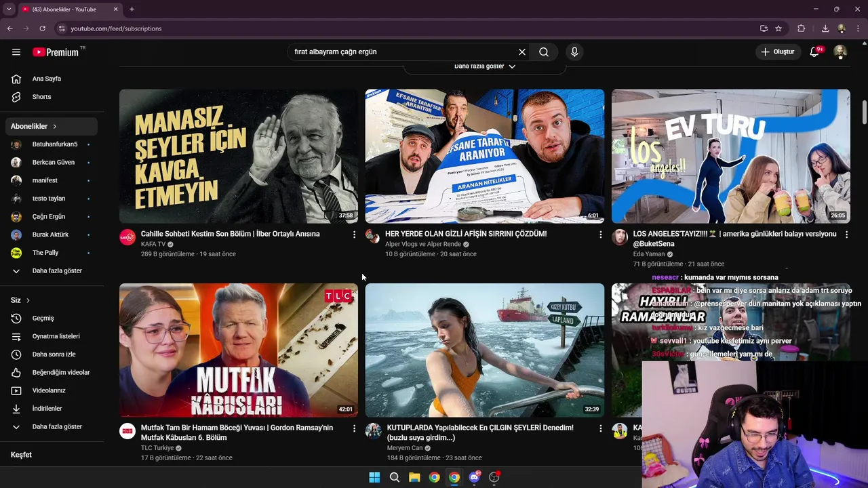Screen dimensions: 868x488
Task: Open more options for Los Angeles video
Action: coord(846,235)
